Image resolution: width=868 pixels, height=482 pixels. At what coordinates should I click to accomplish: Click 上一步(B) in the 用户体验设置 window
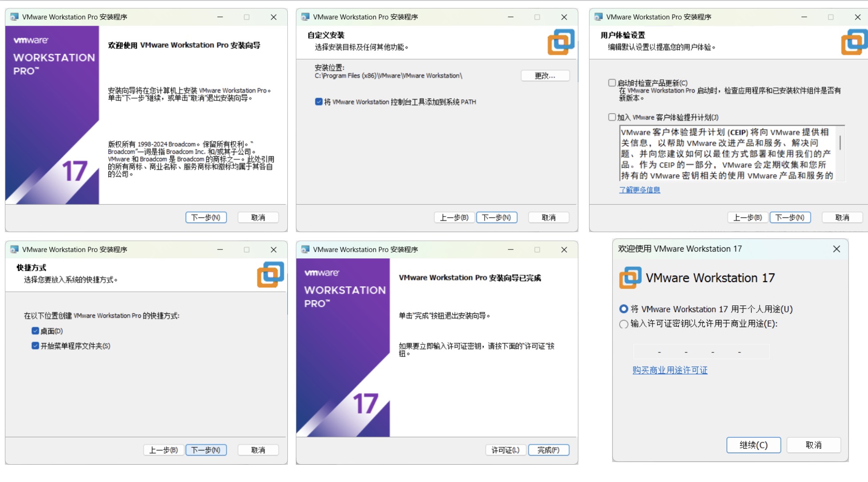[x=748, y=217]
